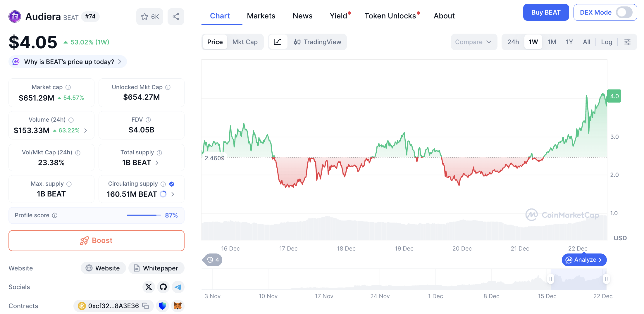
Task: Switch to line chart view icon
Action: click(x=277, y=42)
